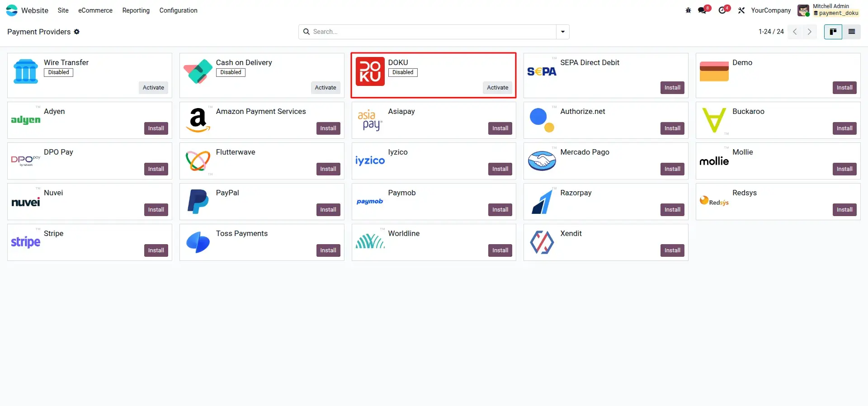This screenshot has height=406, width=868.
Task: Go to the next page of records
Action: 810,32
